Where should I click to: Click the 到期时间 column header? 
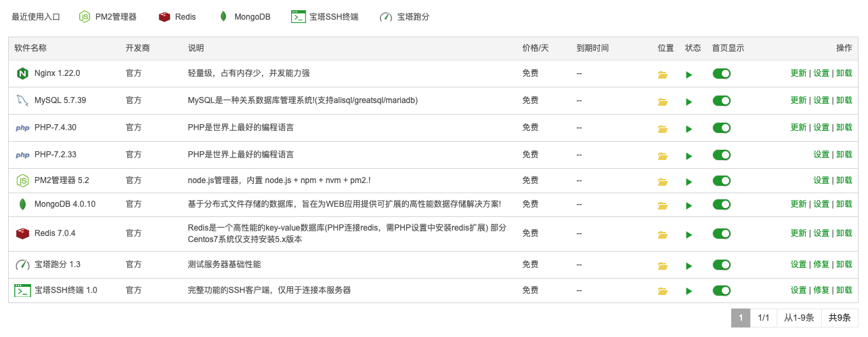click(592, 48)
